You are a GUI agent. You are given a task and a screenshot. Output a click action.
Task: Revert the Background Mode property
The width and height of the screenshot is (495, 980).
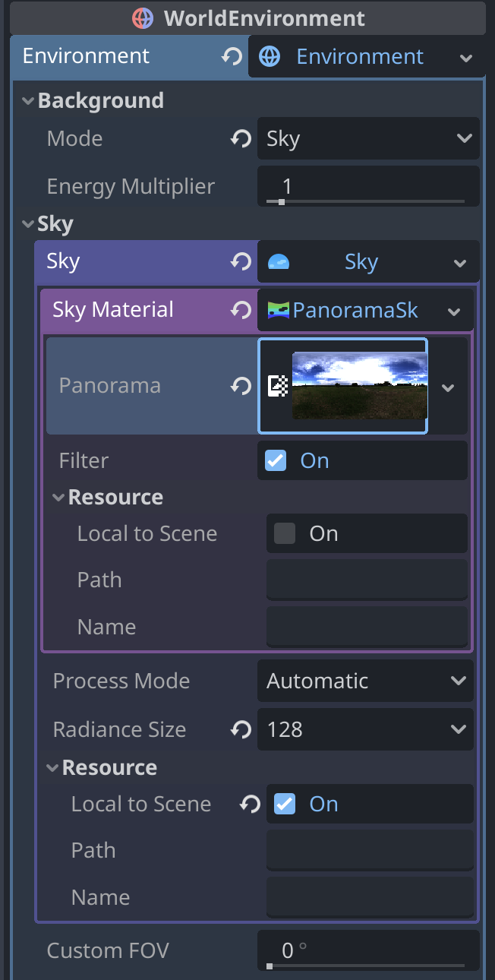(x=240, y=138)
